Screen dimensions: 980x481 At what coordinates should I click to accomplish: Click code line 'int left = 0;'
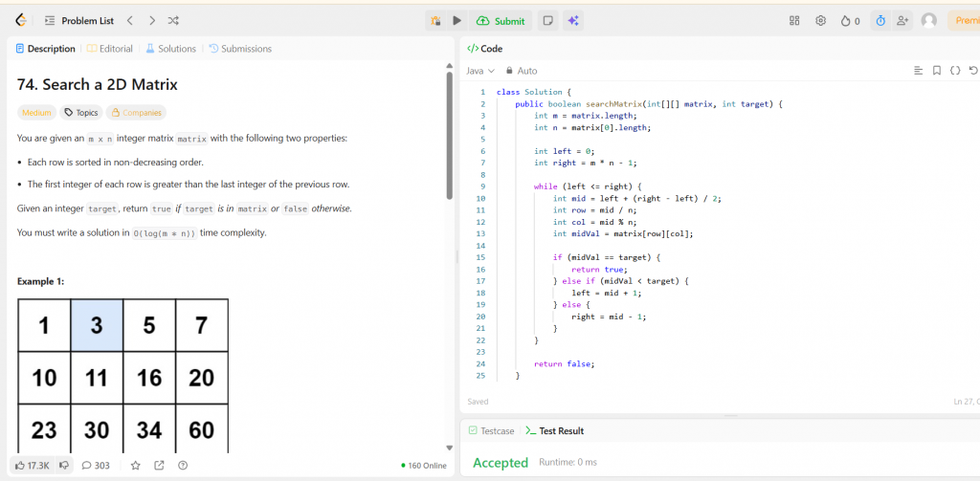565,151
